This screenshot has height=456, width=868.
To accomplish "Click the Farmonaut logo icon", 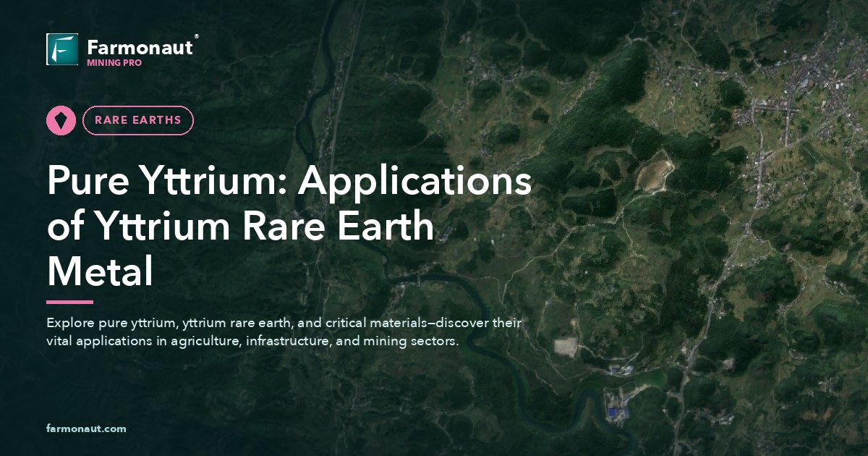I will coord(62,49).
